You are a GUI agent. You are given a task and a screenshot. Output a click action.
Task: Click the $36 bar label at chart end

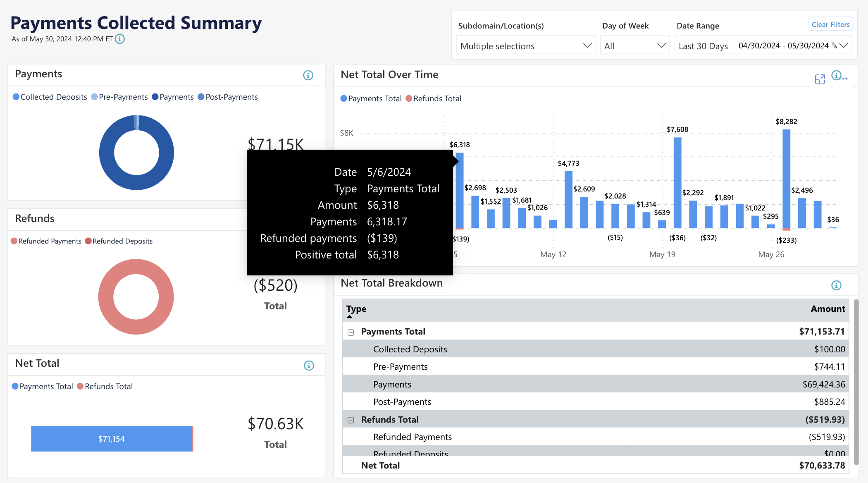833,220
